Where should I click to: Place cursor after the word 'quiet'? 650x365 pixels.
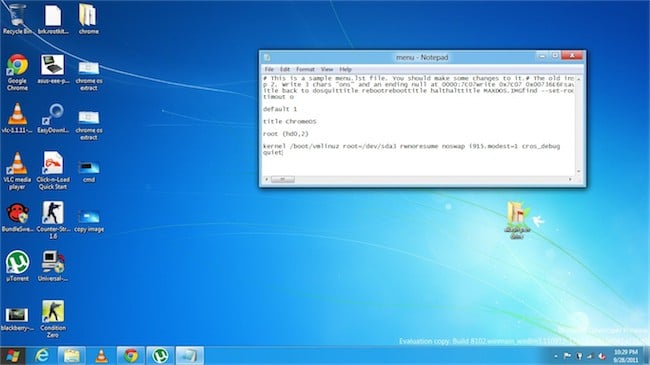pos(282,152)
